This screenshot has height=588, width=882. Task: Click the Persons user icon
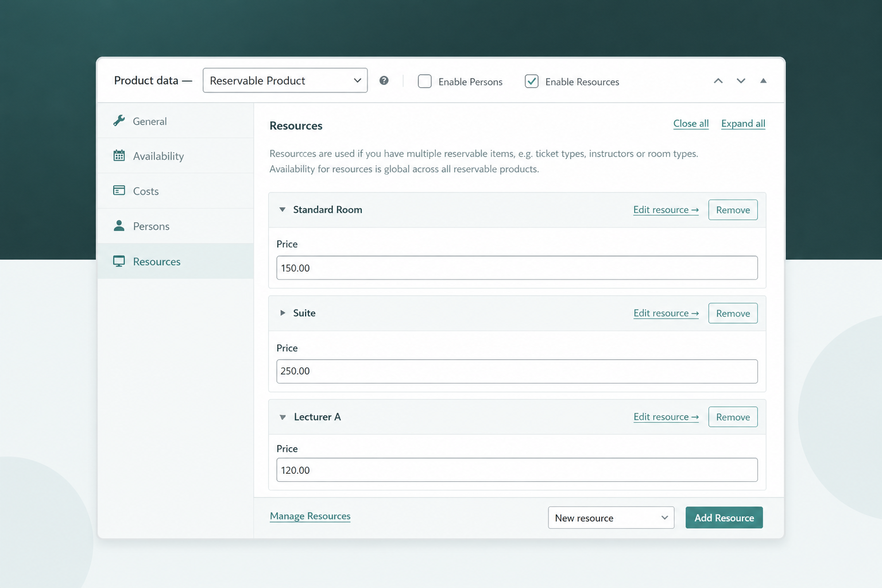[119, 226]
